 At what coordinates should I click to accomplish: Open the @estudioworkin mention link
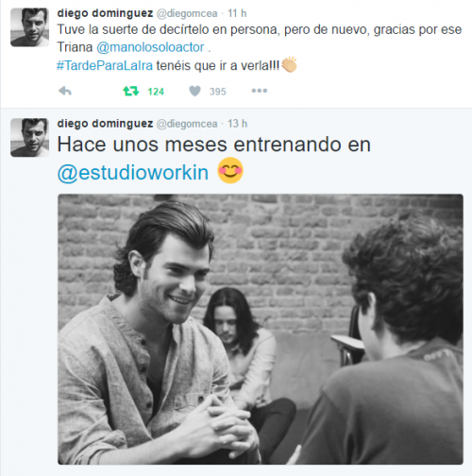(133, 173)
